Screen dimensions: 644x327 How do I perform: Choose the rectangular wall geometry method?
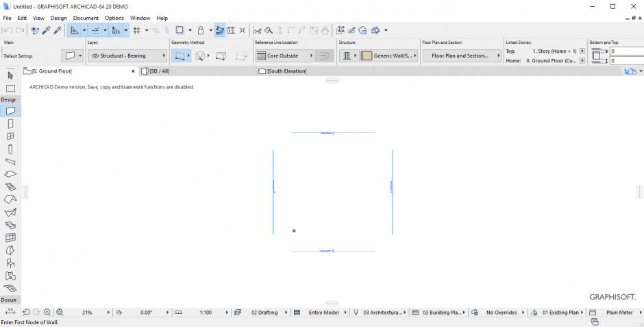point(221,56)
